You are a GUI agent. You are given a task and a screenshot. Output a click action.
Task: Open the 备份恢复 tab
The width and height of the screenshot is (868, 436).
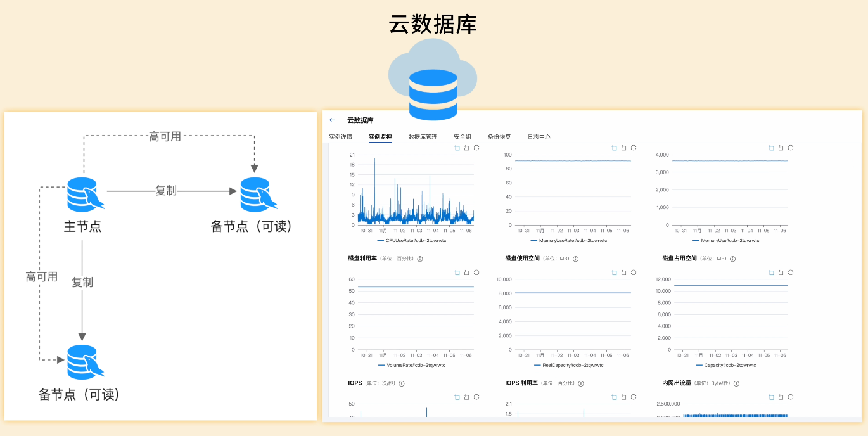(x=499, y=137)
